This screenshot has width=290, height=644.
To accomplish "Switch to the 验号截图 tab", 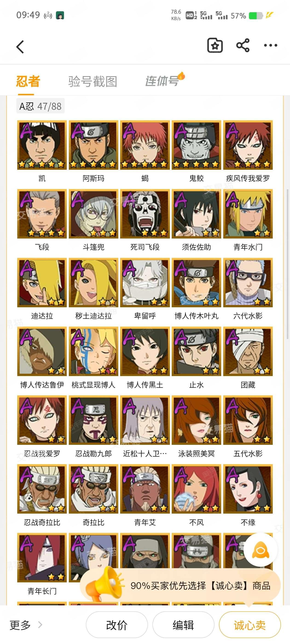I will (x=93, y=81).
